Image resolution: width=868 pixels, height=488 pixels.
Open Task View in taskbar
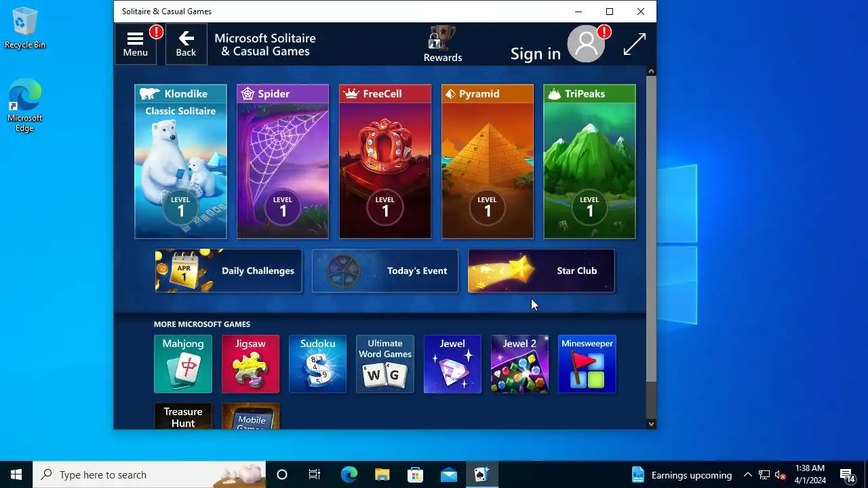pyautogui.click(x=315, y=474)
